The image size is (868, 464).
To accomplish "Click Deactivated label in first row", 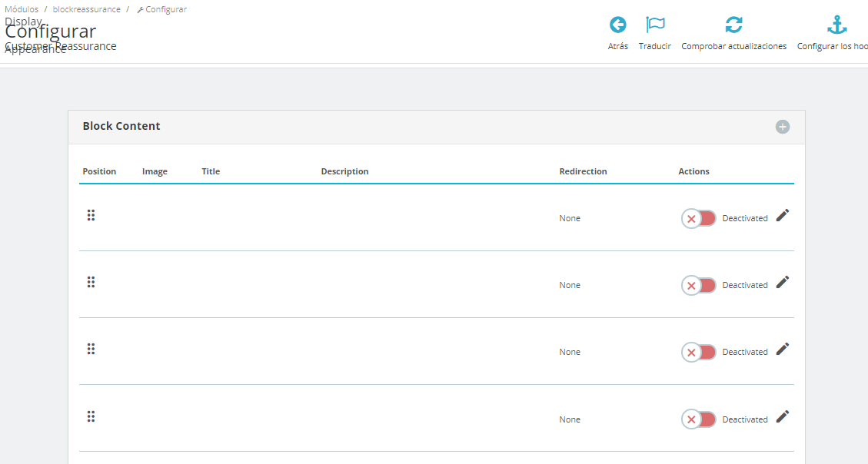I will [x=744, y=218].
